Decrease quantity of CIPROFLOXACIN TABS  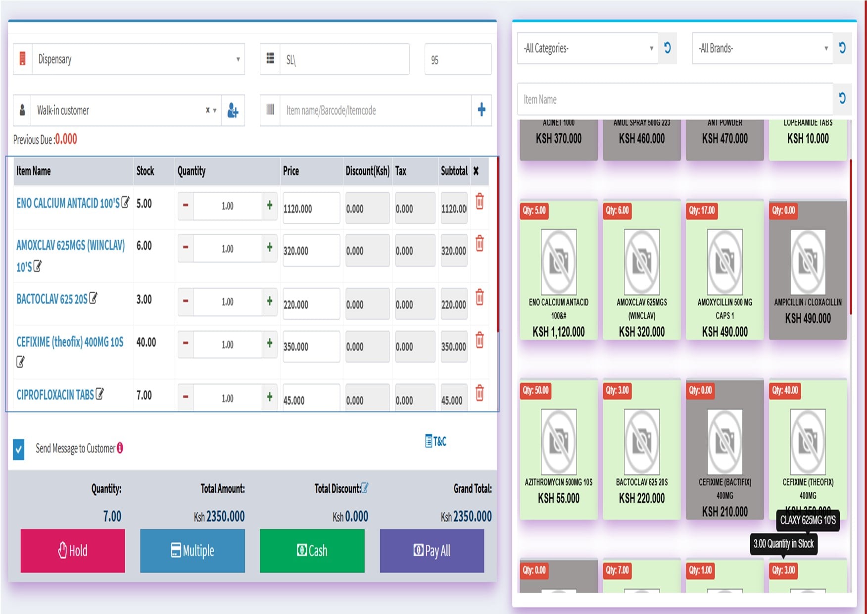186,397
